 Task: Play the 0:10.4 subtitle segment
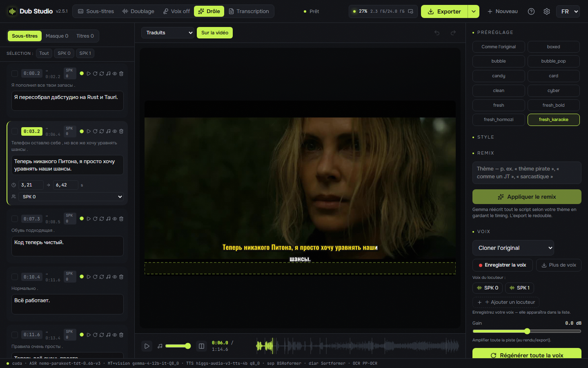(x=89, y=277)
